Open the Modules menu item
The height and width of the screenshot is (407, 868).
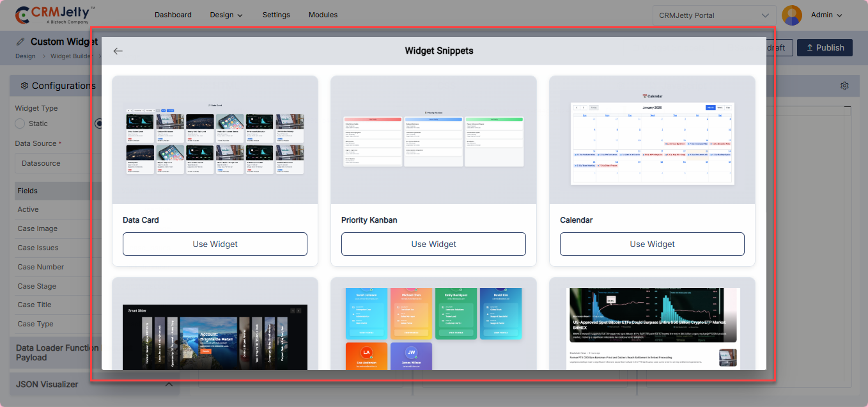point(323,15)
